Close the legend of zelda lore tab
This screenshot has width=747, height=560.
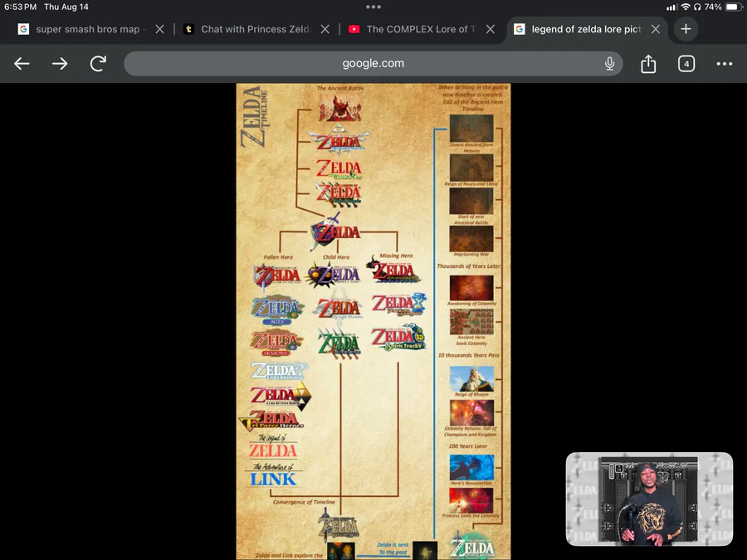[656, 29]
